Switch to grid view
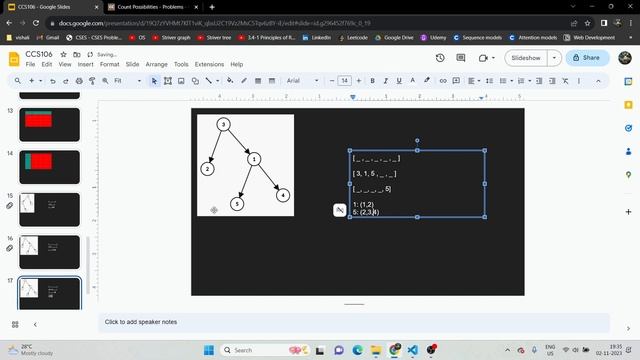 point(15,324)
